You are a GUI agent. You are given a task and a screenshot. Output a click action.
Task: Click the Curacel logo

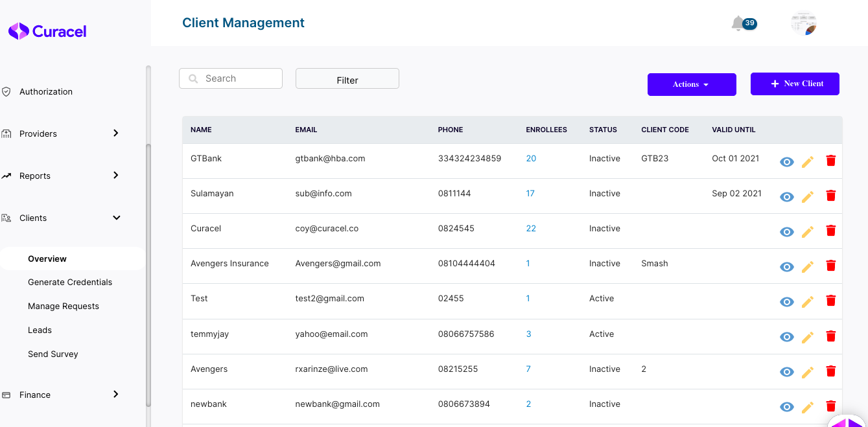coord(47,31)
